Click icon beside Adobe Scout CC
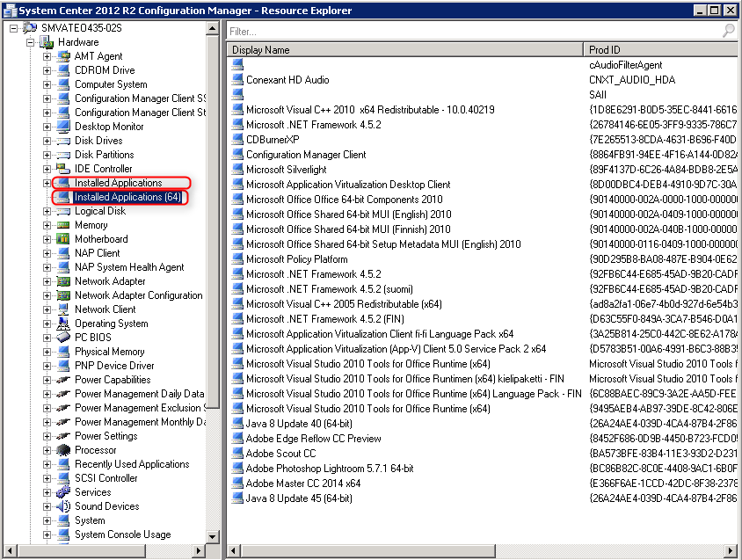 coord(237,453)
